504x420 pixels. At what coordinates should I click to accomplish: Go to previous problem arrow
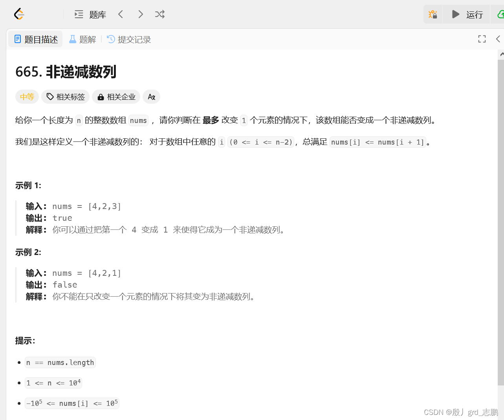coord(121,15)
